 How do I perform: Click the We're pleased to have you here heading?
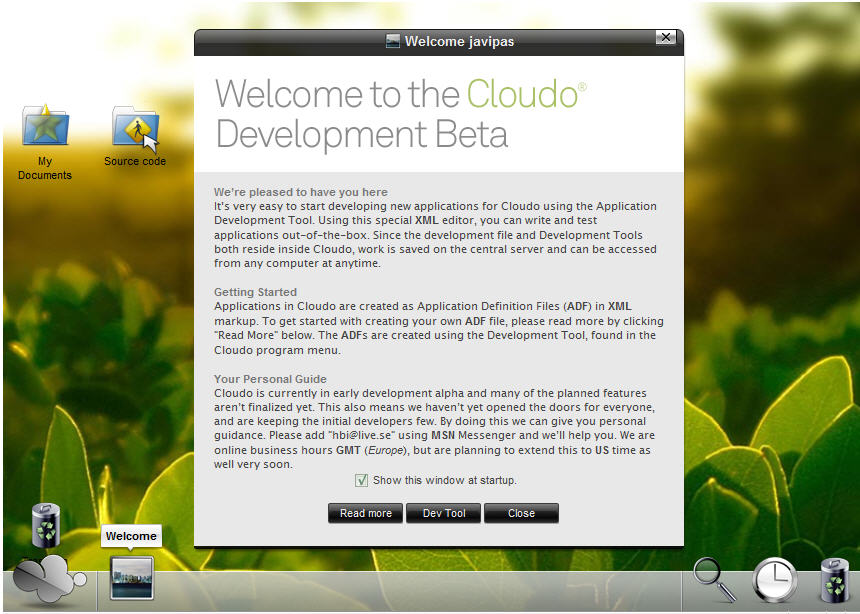click(301, 192)
